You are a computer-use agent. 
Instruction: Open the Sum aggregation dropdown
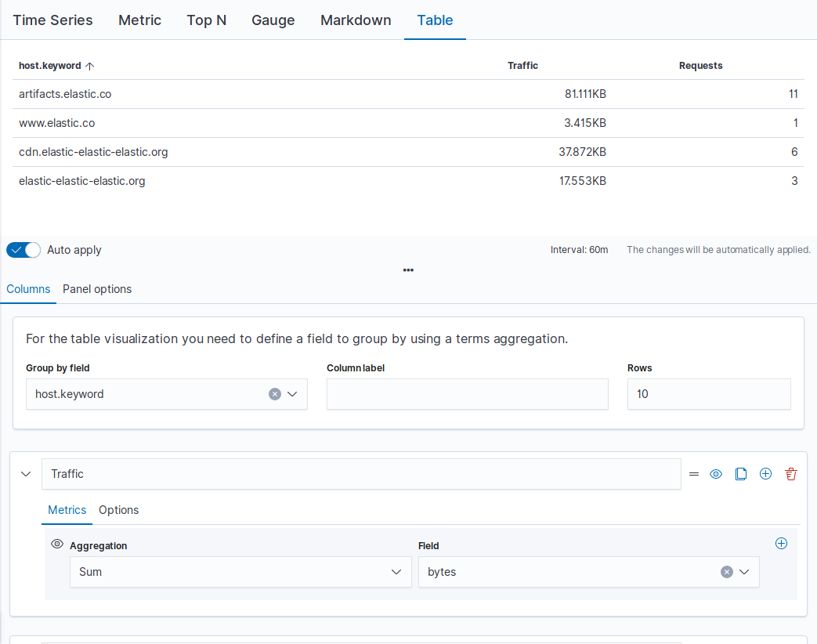396,572
